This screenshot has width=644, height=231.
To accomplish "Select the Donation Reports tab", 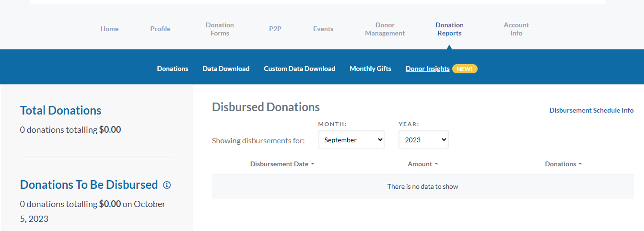I will tap(449, 29).
